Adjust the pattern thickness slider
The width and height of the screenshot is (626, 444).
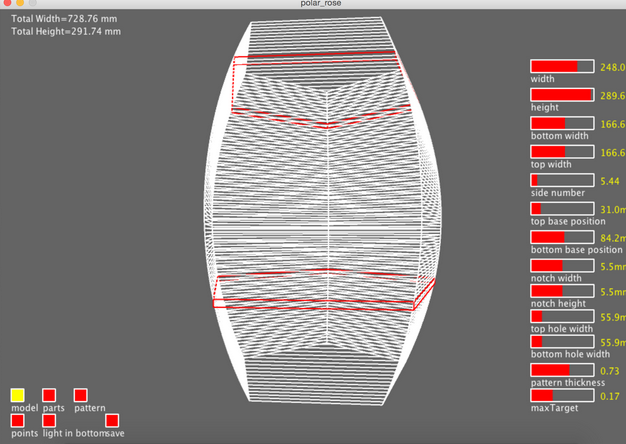pos(562,370)
